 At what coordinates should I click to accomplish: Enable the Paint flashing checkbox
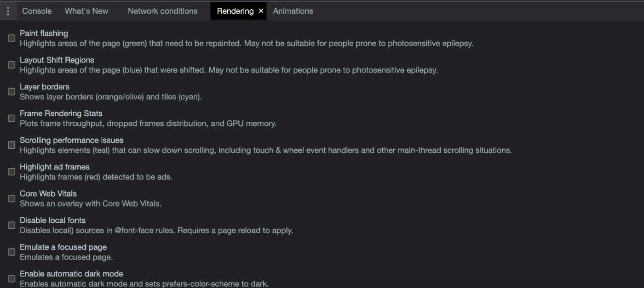click(x=11, y=38)
